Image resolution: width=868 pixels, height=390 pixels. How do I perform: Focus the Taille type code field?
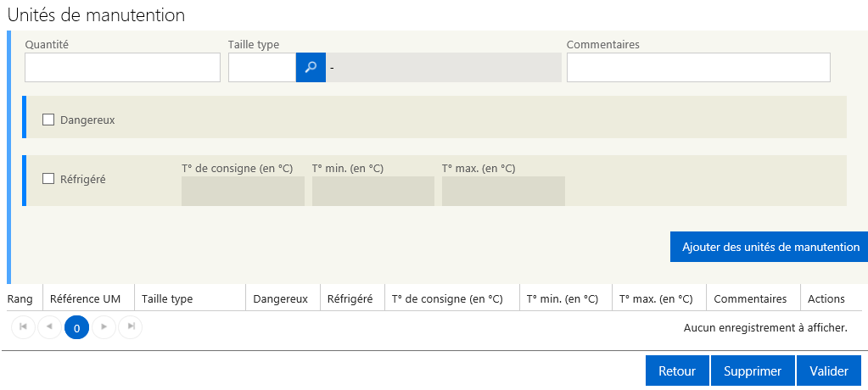point(262,68)
